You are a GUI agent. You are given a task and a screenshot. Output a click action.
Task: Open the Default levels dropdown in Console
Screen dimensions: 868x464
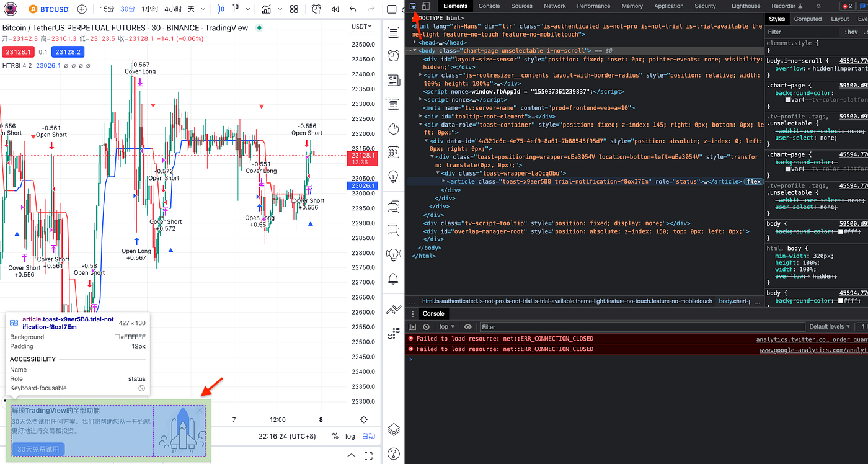pos(829,326)
